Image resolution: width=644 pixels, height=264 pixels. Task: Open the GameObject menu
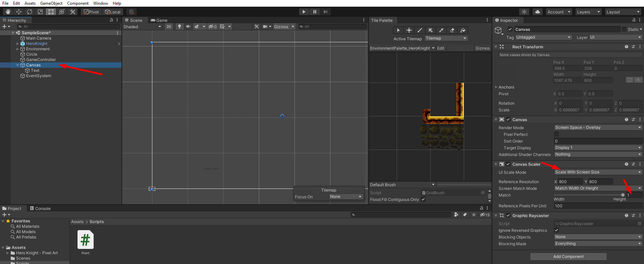[51, 3]
